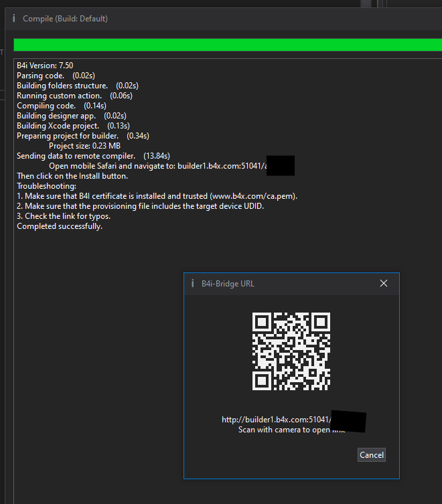
Task: Click the 'Compile (Build: Default)' window title
Action: coord(66,18)
